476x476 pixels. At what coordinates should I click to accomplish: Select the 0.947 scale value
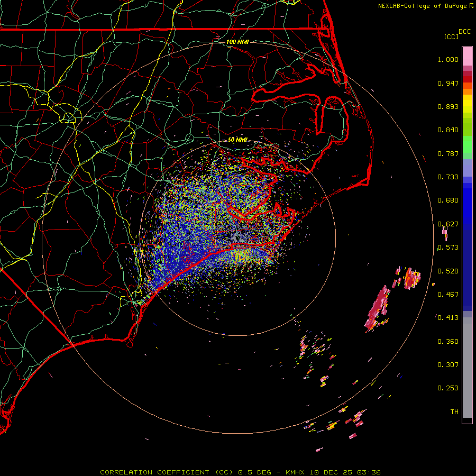coord(448,83)
